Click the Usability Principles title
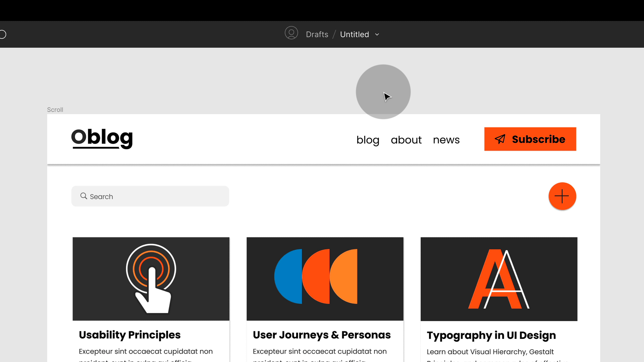Viewport: 644px width, 362px height. pyautogui.click(x=129, y=335)
